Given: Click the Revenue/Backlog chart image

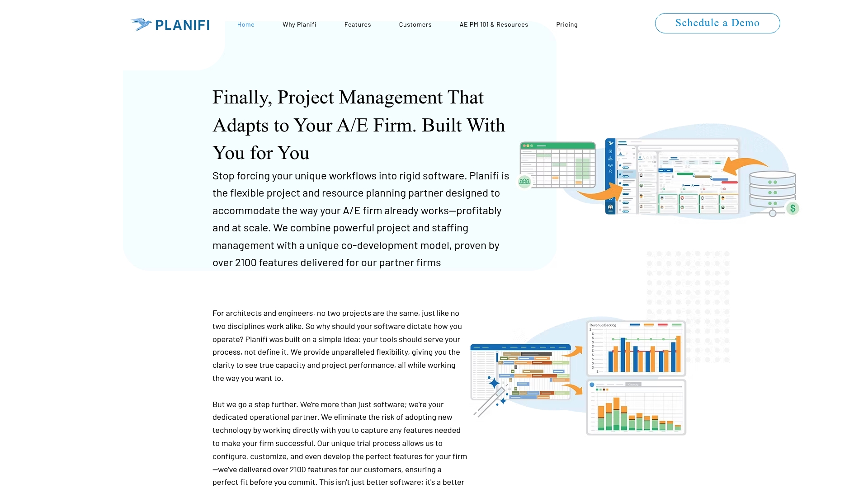Looking at the screenshot, I should click(x=636, y=348).
